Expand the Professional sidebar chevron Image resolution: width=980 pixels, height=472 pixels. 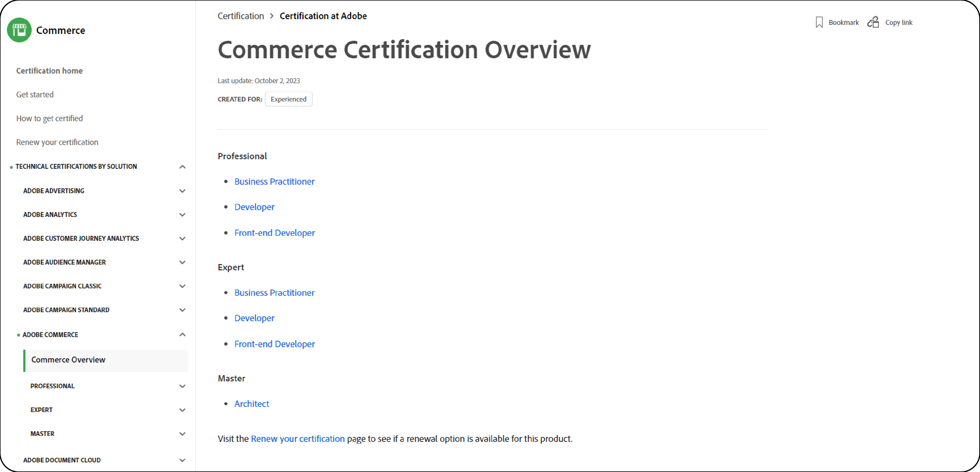(x=183, y=386)
